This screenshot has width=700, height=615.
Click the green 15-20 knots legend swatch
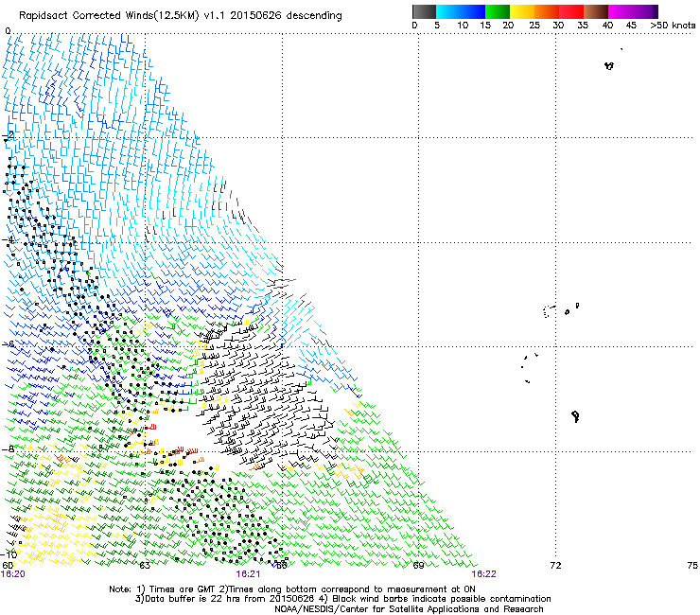(498, 11)
